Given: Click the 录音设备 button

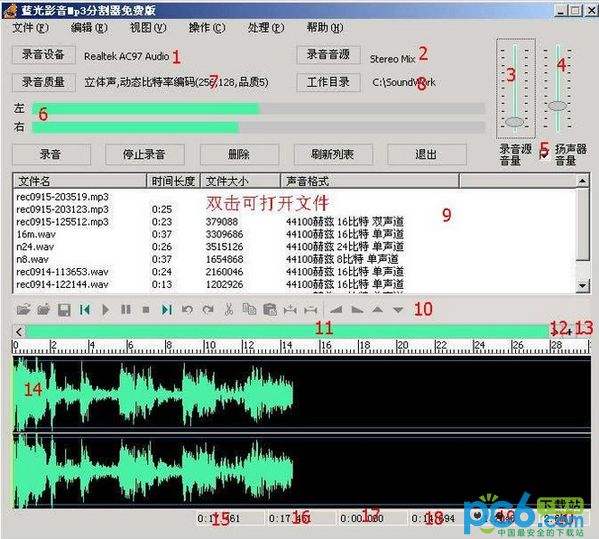Looking at the screenshot, I should coord(44,55).
